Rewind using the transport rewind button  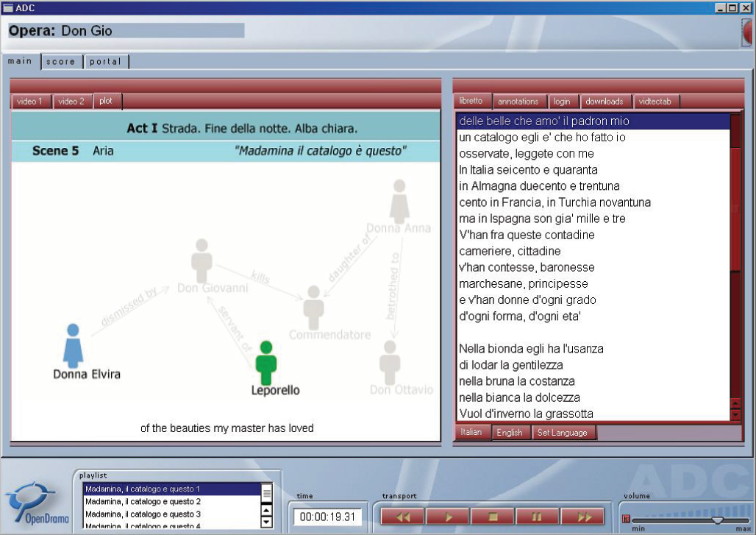(x=402, y=517)
